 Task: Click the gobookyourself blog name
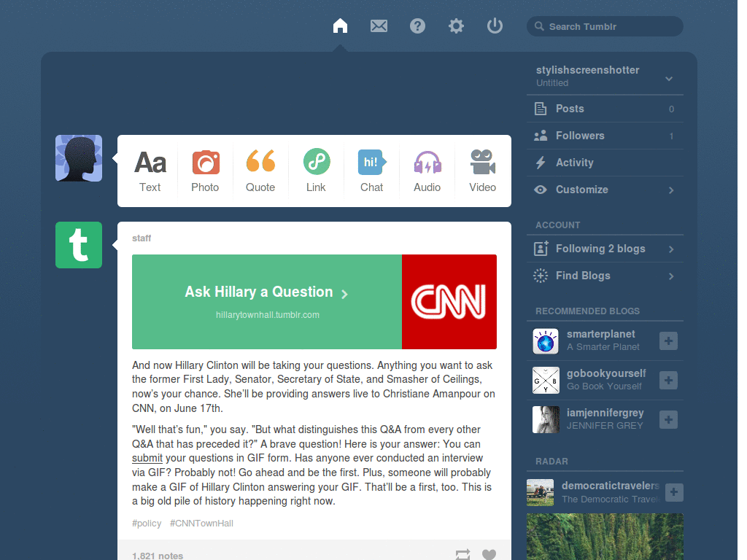pyautogui.click(x=606, y=373)
